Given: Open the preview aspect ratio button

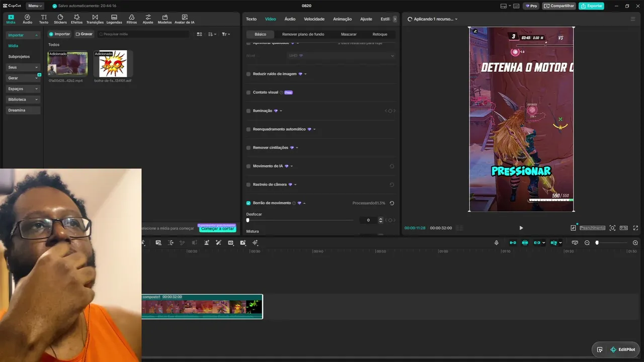Looking at the screenshot, I should (623, 228).
